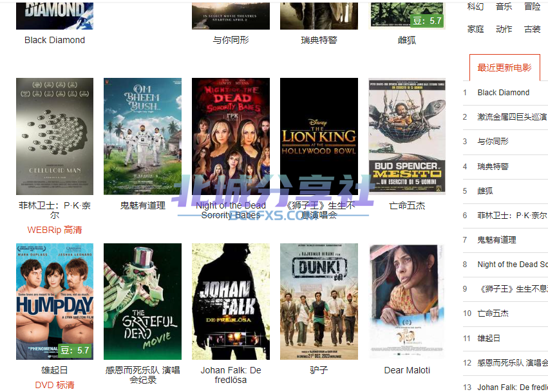The height and width of the screenshot is (392, 548).
Task: Click the 雌狐 title under its poster
Action: tap(407, 40)
